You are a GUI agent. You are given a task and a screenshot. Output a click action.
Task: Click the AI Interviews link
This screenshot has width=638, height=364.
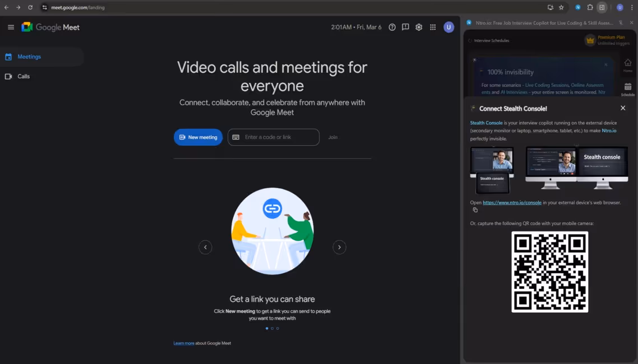tap(514, 92)
